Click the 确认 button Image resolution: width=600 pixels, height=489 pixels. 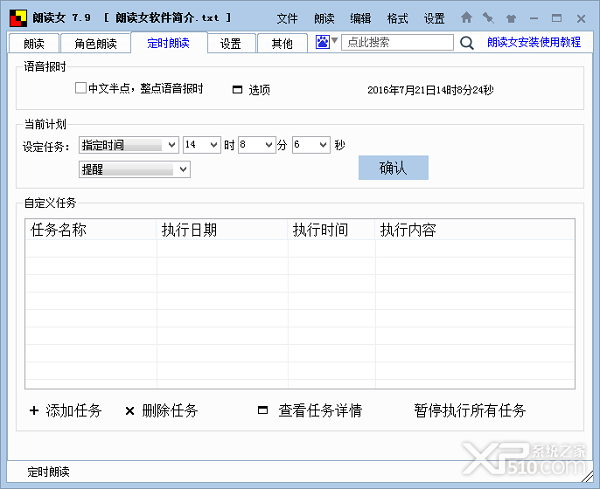393,168
